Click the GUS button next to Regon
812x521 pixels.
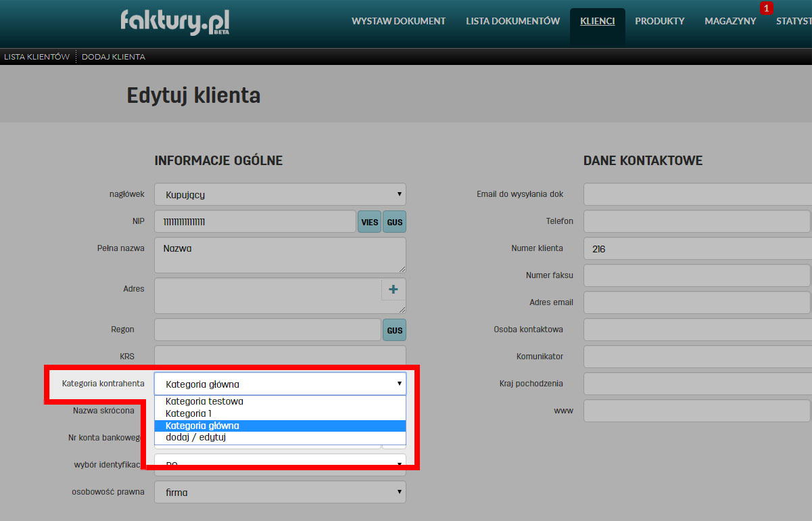point(394,330)
